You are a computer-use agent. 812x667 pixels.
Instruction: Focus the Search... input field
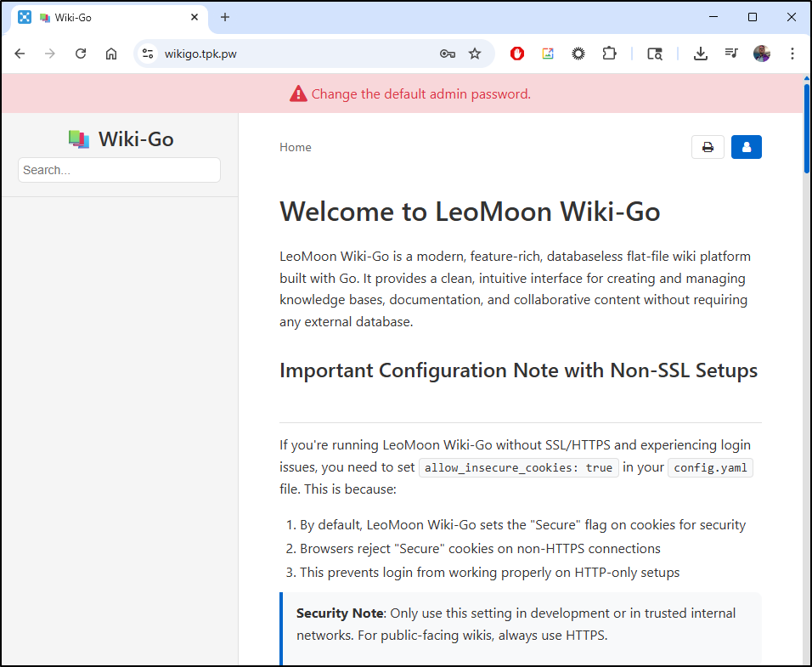119,170
